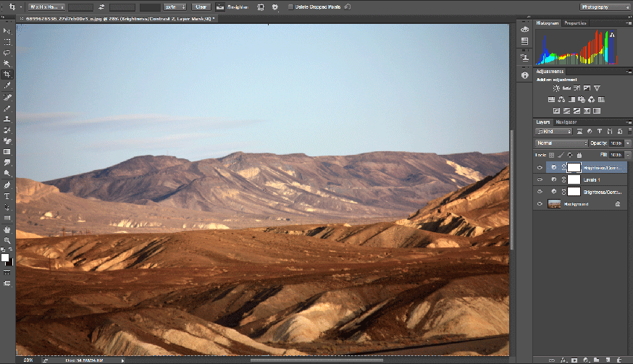This screenshot has height=364, width=633.
Task: Click the foreground color swatch
Action: 5,258
